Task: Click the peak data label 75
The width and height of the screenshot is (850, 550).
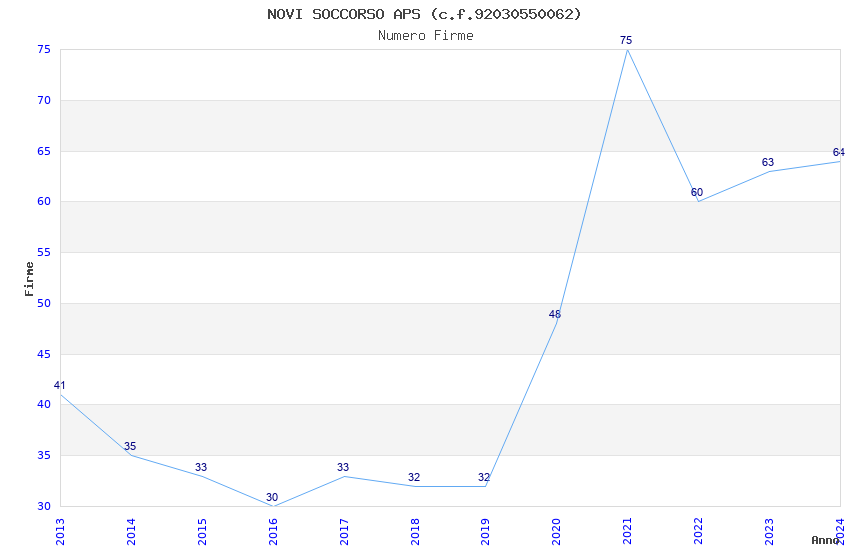Action: click(626, 40)
